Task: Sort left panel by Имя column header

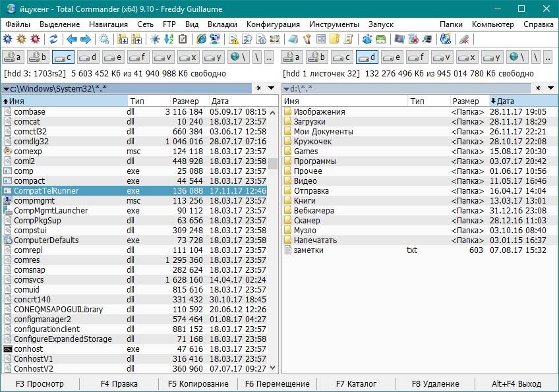Action: pyautogui.click(x=65, y=101)
